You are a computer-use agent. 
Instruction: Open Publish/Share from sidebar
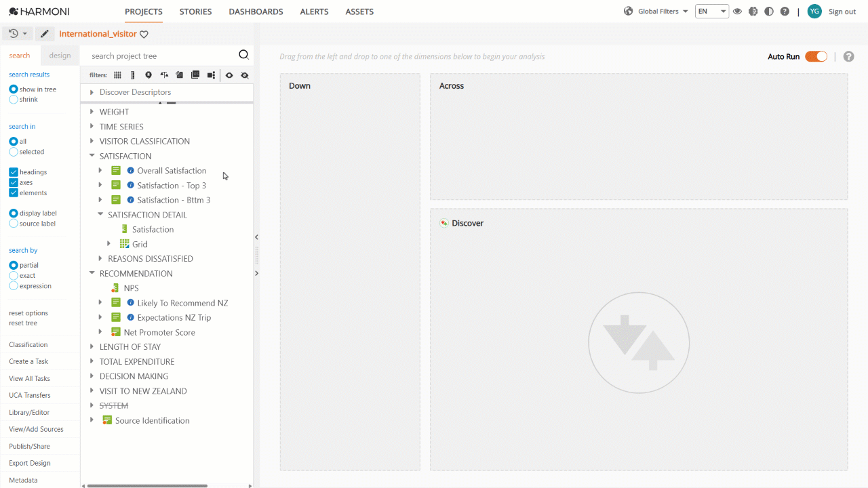pos(29,446)
